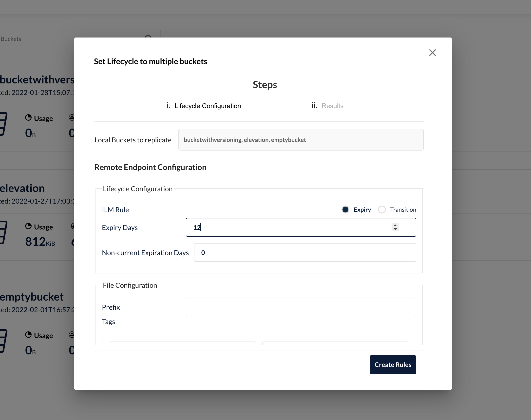The image size is (531, 420).
Task: Select the Expiry ILM rule radio
Action: click(345, 210)
